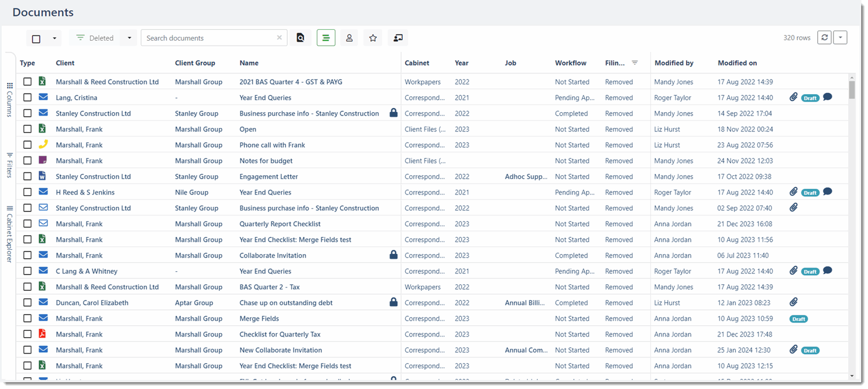Check the 2021 BAS Quarter 4 row checkbox

coord(27,82)
